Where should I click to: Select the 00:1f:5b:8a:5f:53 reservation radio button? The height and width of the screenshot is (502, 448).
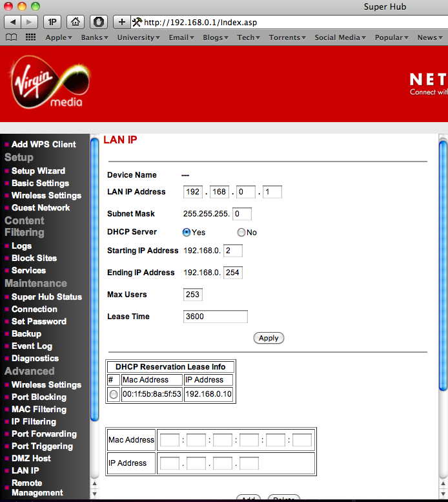pyautogui.click(x=114, y=394)
